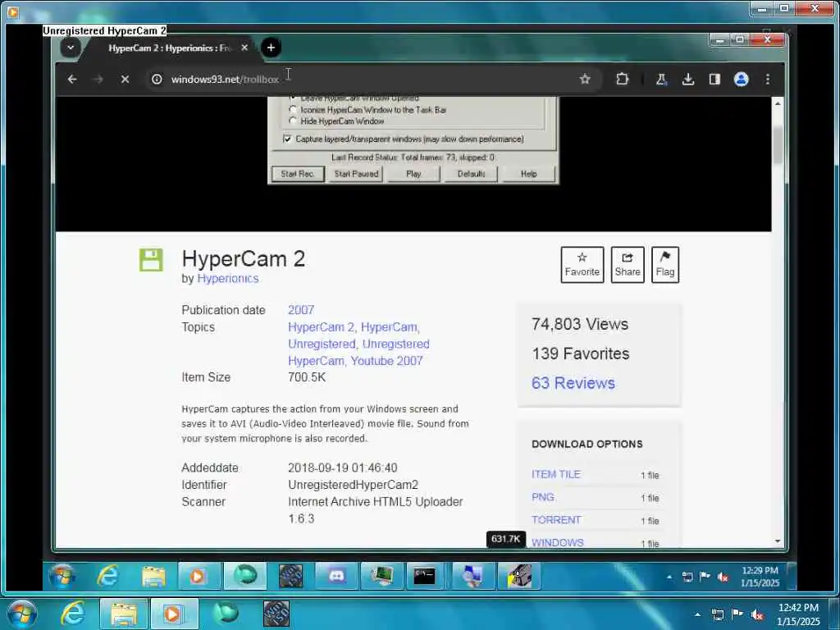Click the media player button on bottom taskbar
Image resolution: width=840 pixels, height=630 pixels.
174,614
